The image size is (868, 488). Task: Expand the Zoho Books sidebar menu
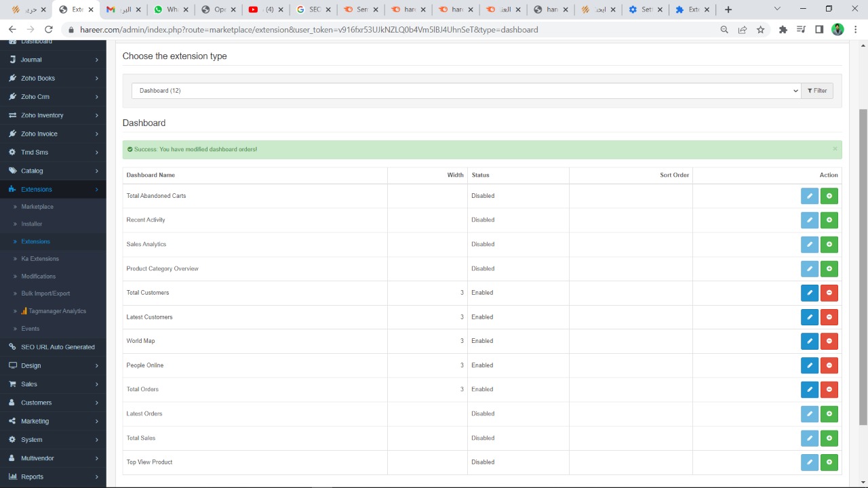53,78
